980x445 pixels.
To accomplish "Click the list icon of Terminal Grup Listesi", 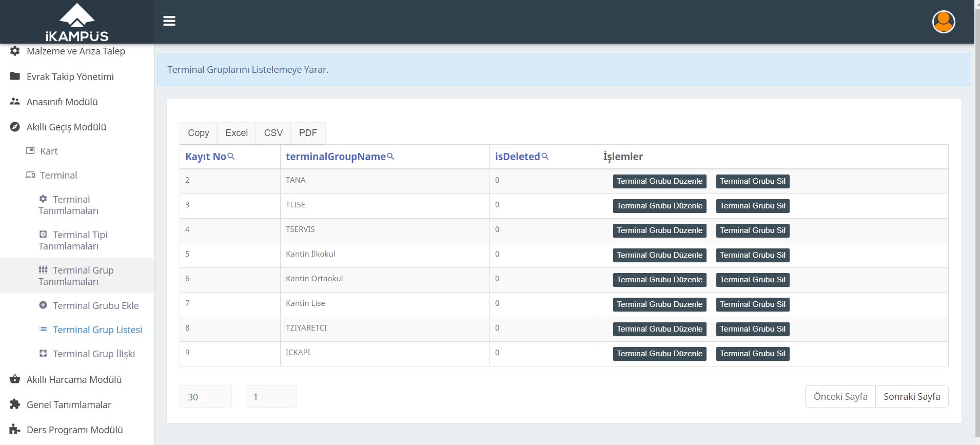I will pos(43,329).
